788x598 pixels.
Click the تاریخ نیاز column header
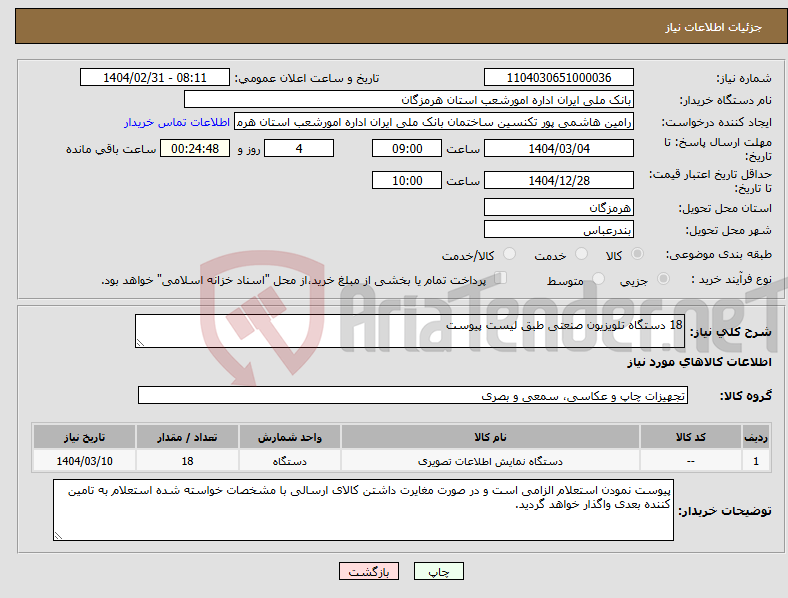[x=84, y=437]
